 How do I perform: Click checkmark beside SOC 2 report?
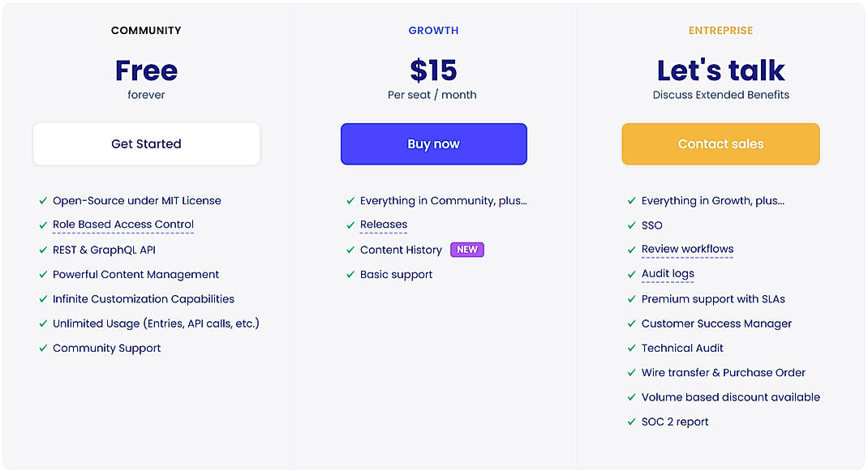pos(632,422)
